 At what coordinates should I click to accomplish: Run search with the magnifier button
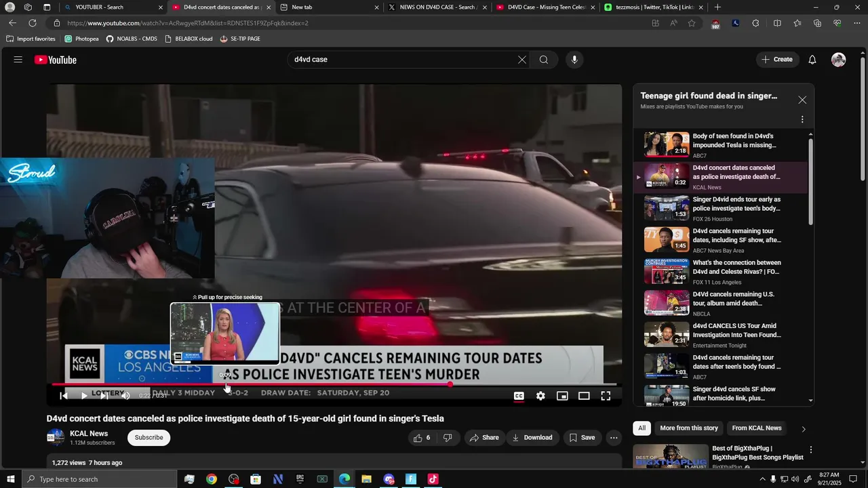[x=544, y=60]
